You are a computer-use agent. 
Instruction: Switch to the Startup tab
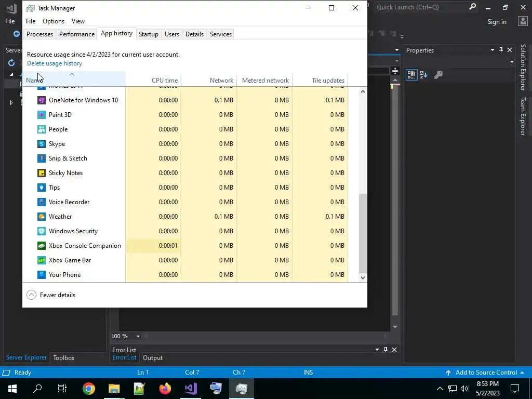[x=149, y=34]
